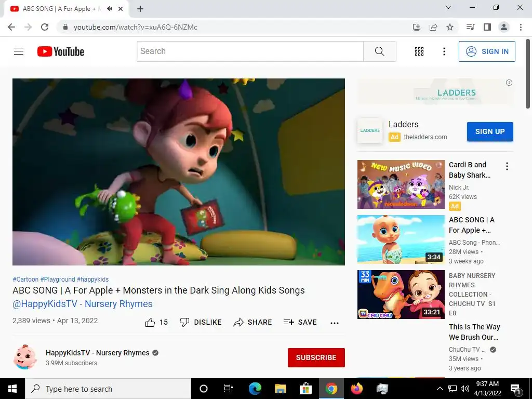Viewport: 532px width, 399px height.
Task: Open the Windows Start menu
Action: click(x=12, y=389)
